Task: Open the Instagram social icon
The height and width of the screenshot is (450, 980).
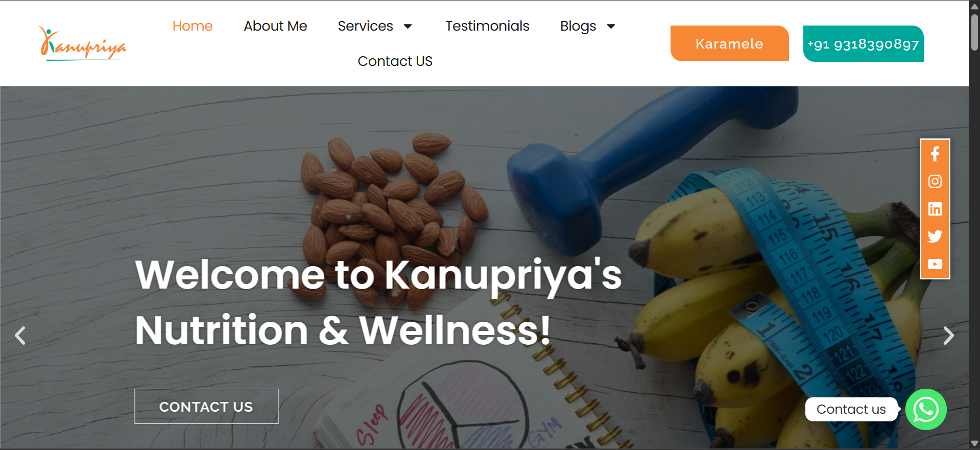Action: pos(935,181)
